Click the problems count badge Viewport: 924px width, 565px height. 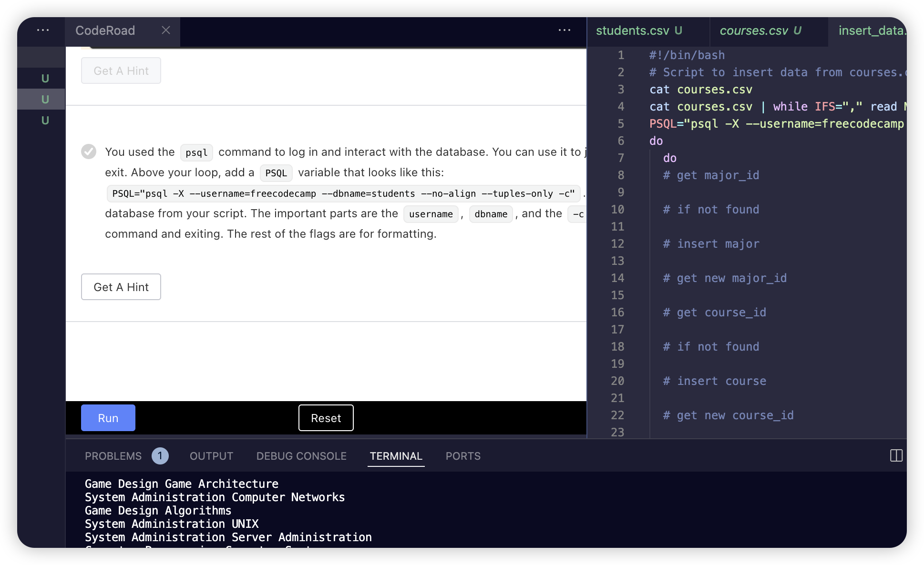160,456
